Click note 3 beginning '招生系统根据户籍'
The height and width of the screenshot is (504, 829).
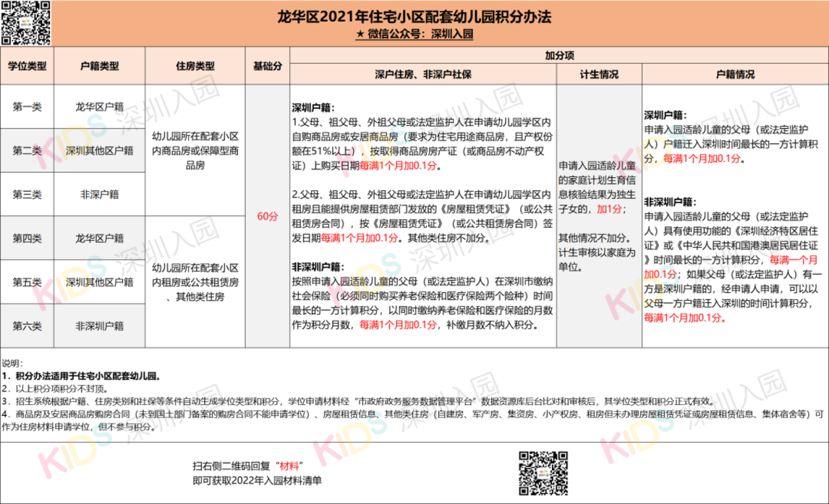coord(359,401)
